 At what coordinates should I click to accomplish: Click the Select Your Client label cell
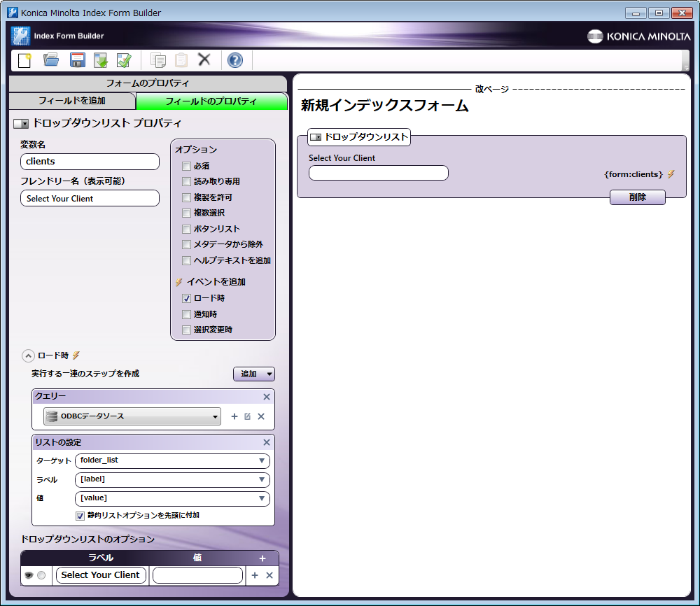101,575
